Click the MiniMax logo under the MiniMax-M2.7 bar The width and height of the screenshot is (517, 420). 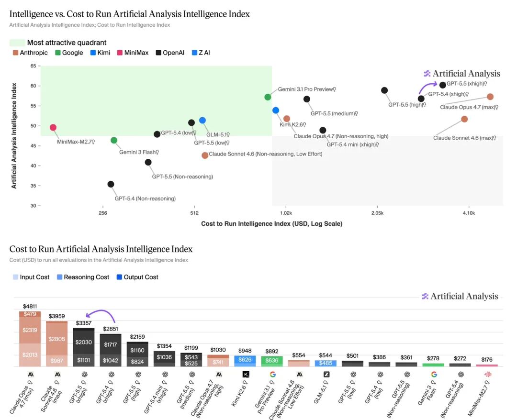(488, 374)
